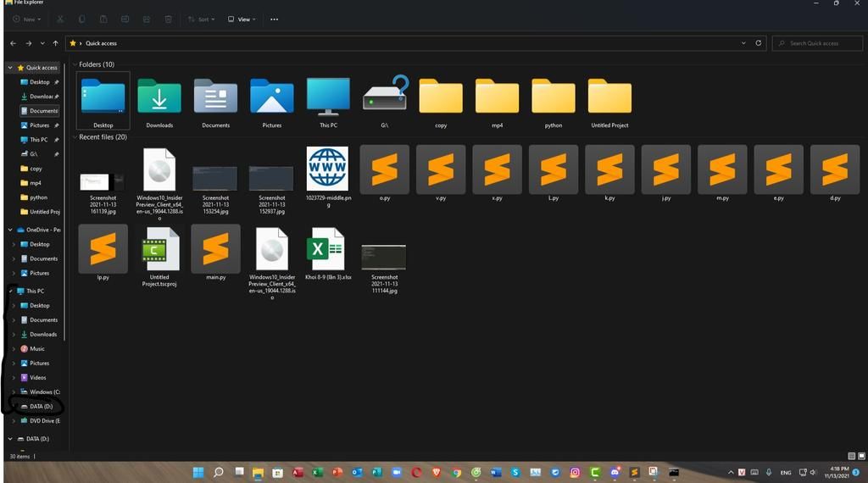Open the View dropdown menu
Screen dimensions: 868x483
(x=242, y=19)
